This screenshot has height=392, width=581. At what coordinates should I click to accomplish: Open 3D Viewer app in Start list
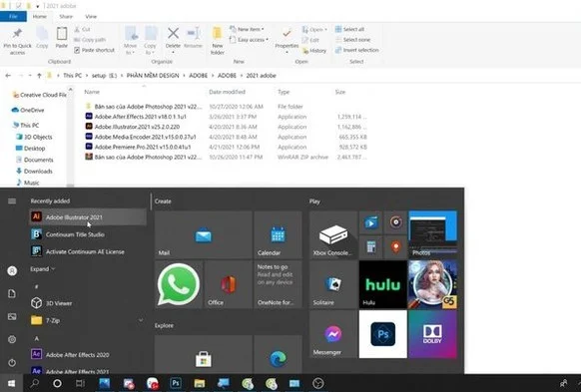pos(88,303)
